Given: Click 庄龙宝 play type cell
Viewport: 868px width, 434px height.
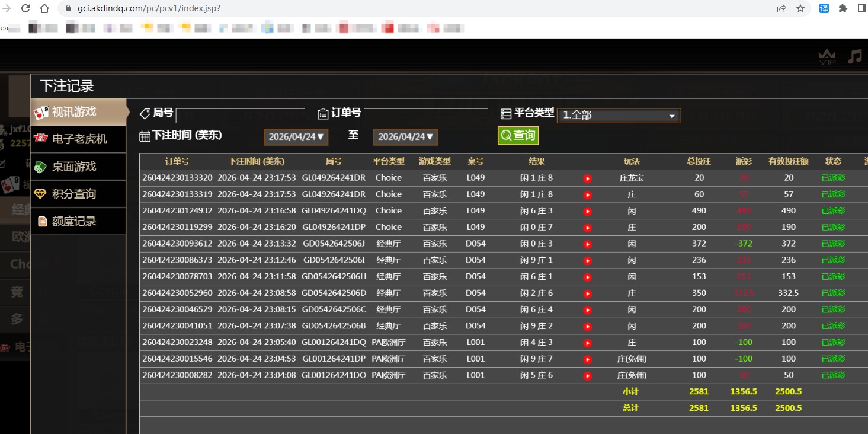Looking at the screenshot, I should pyautogui.click(x=632, y=178).
